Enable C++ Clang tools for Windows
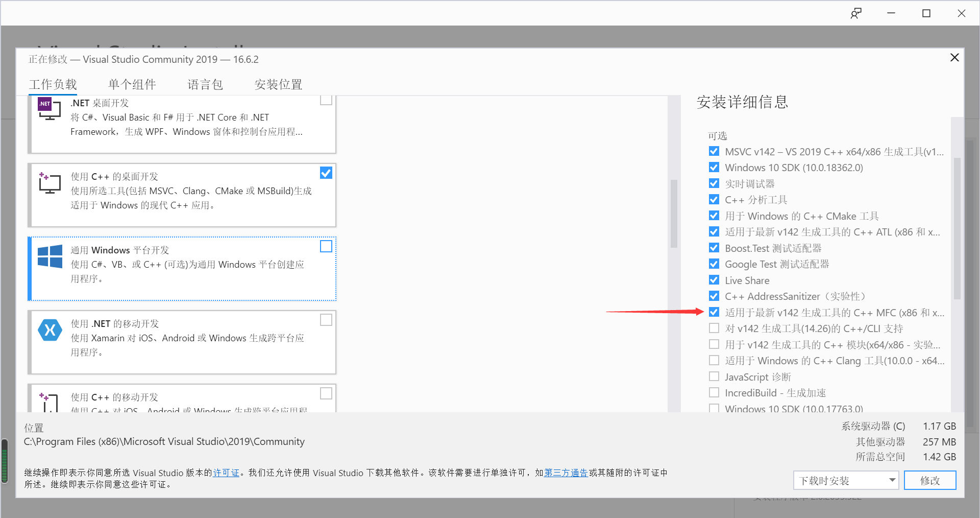980x518 pixels. point(714,360)
